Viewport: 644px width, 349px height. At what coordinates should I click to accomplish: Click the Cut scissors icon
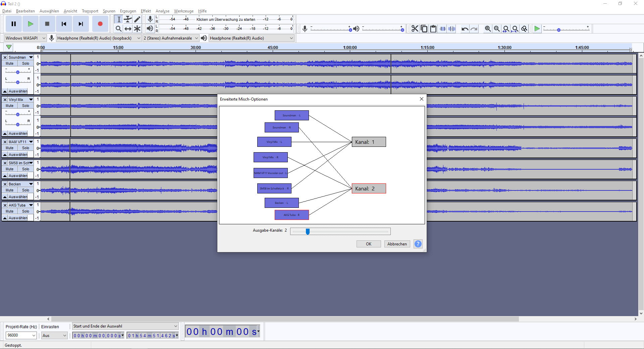tap(415, 29)
